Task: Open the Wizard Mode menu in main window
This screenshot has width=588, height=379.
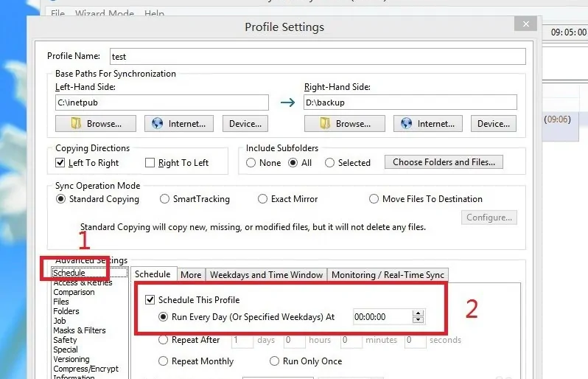Action: click(x=105, y=13)
